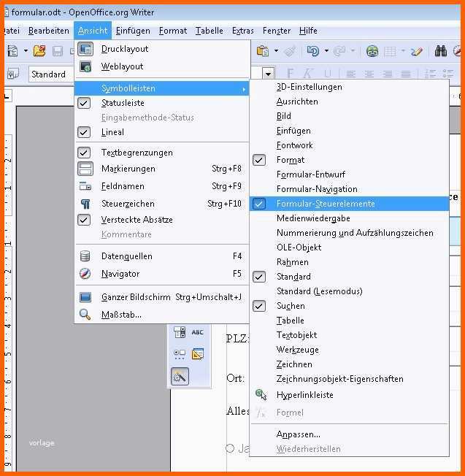Select Medienwiedergabe toolbar entry
The height and width of the screenshot is (476, 465).
(x=349, y=218)
